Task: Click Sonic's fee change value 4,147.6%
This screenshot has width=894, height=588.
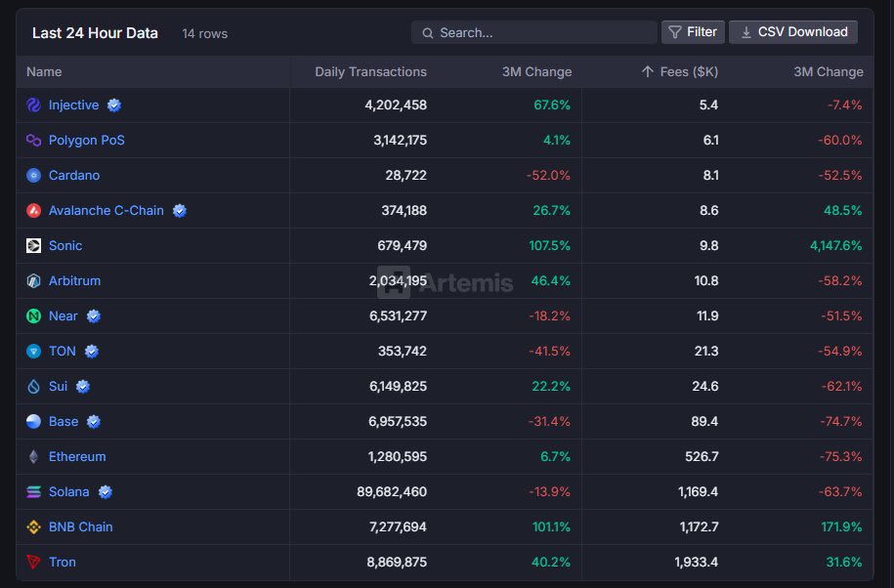Action: pyautogui.click(x=835, y=245)
